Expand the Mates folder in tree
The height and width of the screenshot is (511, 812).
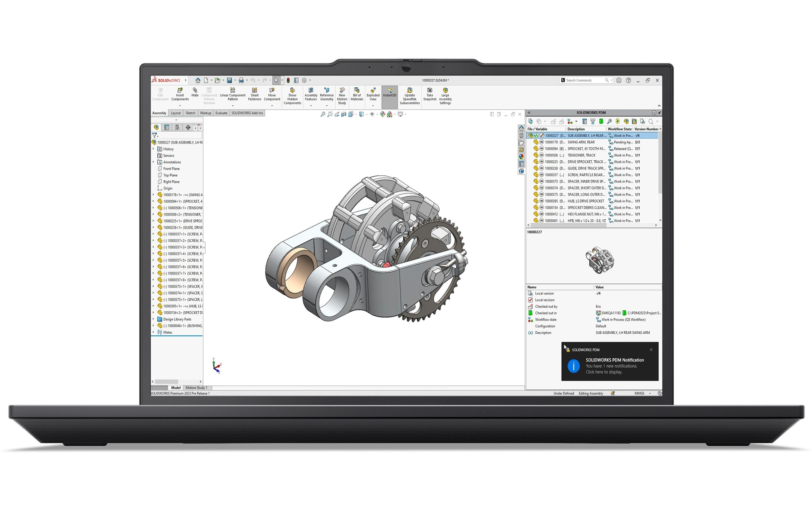coord(153,332)
